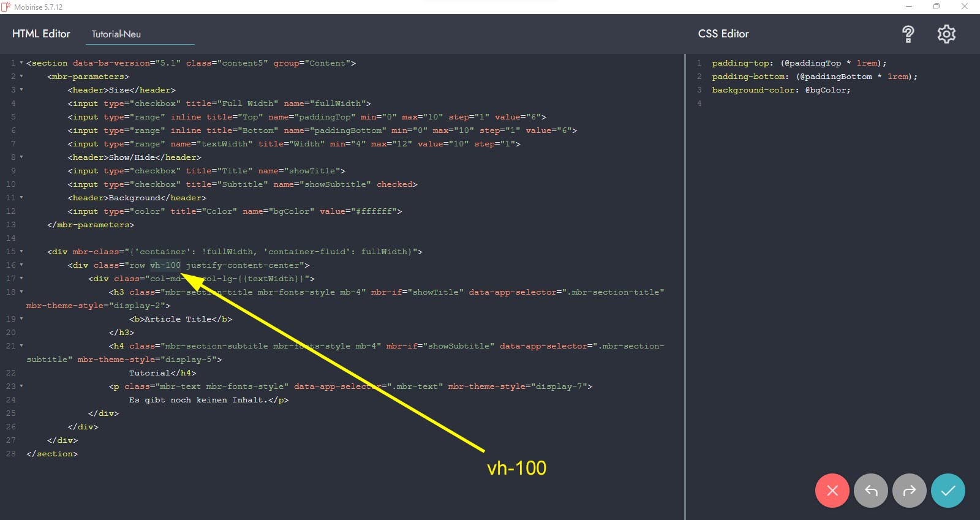Click the Show/Hide header line in the code
980x520 pixels.
point(134,157)
